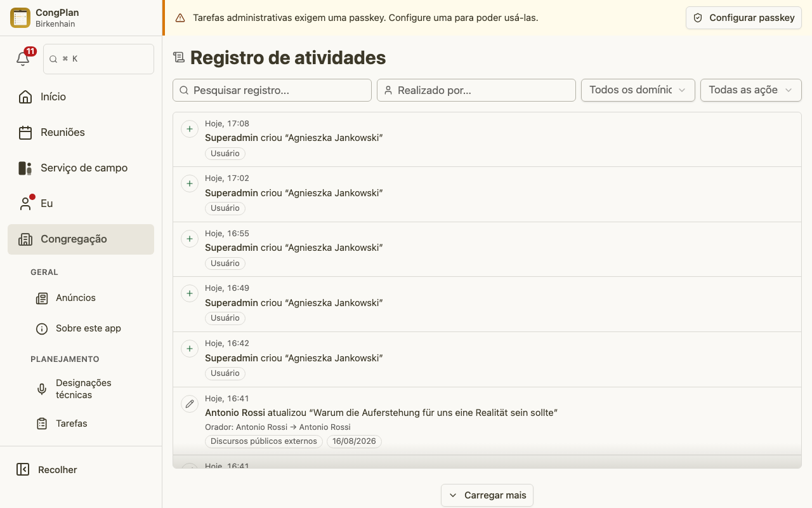Open the Todas as ações dropdown
The height and width of the screenshot is (508, 812).
coord(751,90)
